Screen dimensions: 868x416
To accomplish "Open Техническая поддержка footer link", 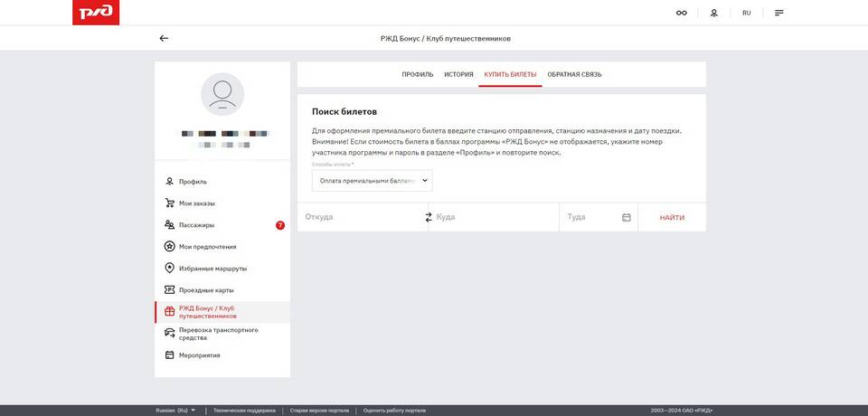I will click(x=244, y=411).
